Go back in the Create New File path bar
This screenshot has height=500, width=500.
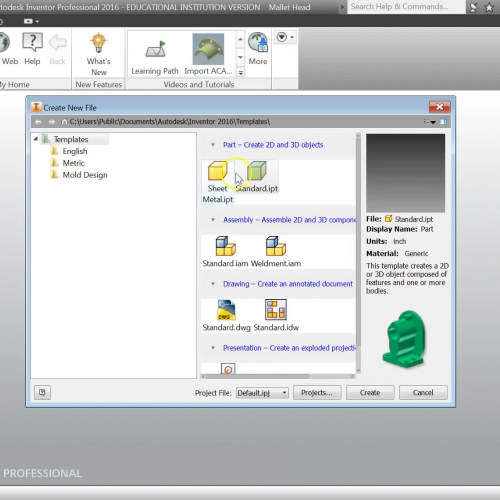tap(38, 122)
